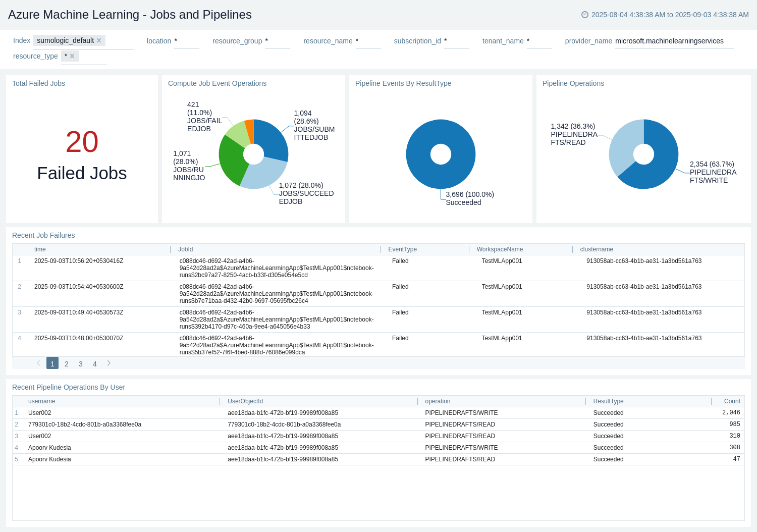Select the 1,094 (28.6%) JOBS/SUBMITTEDJOB label
Screen dimensions: 757x532
point(314,125)
